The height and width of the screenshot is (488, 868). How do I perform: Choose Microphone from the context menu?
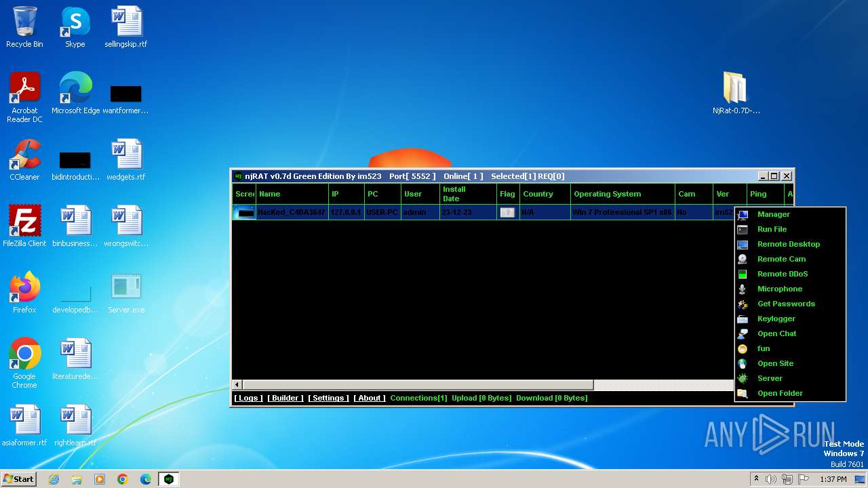[x=791, y=289]
